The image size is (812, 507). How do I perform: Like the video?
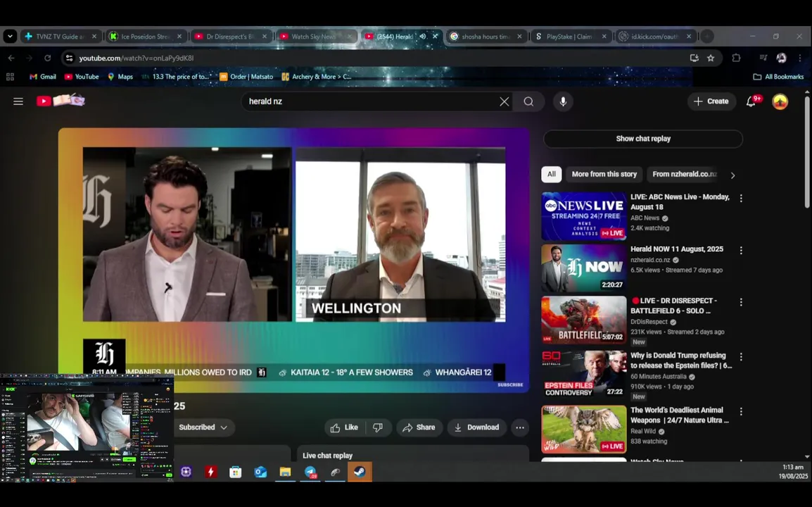344,427
